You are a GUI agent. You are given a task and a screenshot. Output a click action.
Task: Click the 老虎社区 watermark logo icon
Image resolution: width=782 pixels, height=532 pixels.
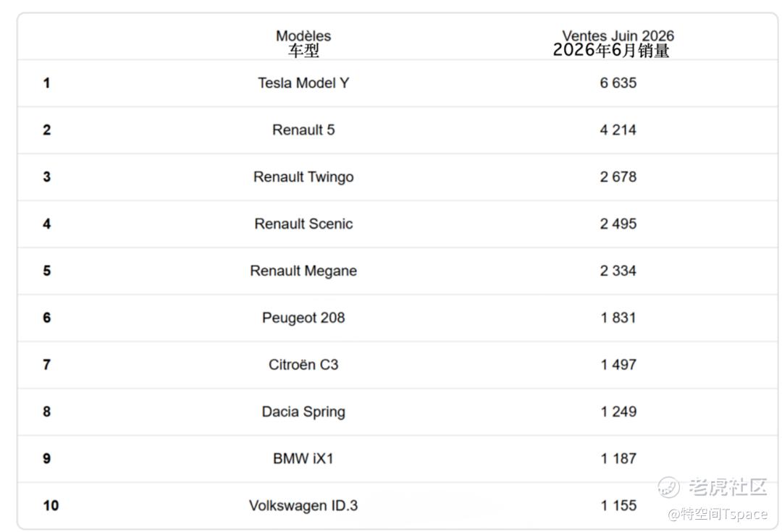[668, 487]
